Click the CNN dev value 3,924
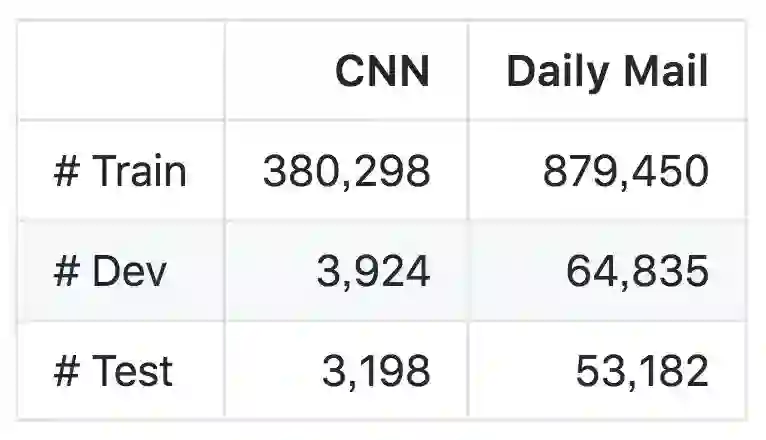 (373, 271)
